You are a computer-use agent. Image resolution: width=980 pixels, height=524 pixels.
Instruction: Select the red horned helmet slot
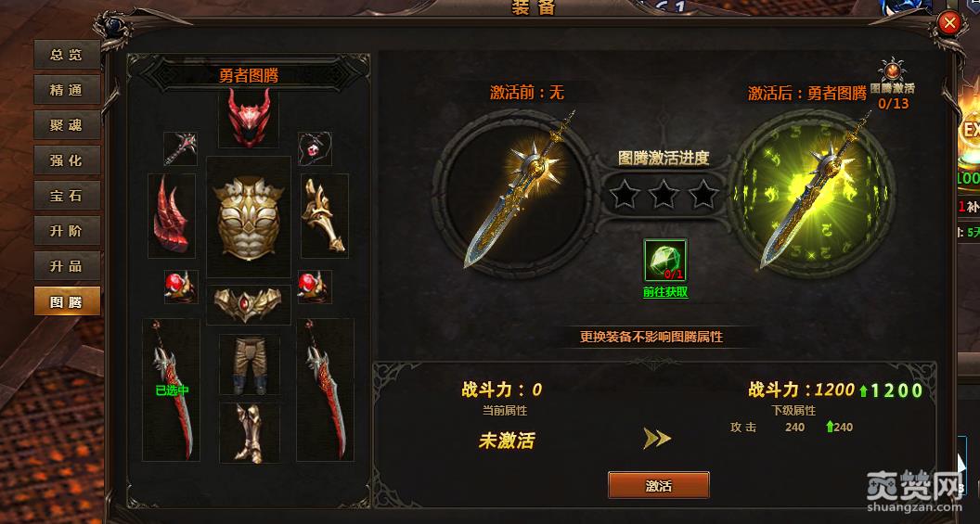pos(249,118)
